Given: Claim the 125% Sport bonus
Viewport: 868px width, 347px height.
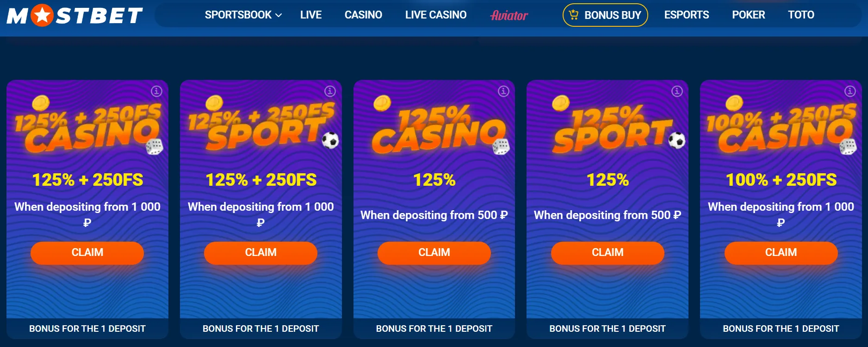Looking at the screenshot, I should [x=607, y=253].
